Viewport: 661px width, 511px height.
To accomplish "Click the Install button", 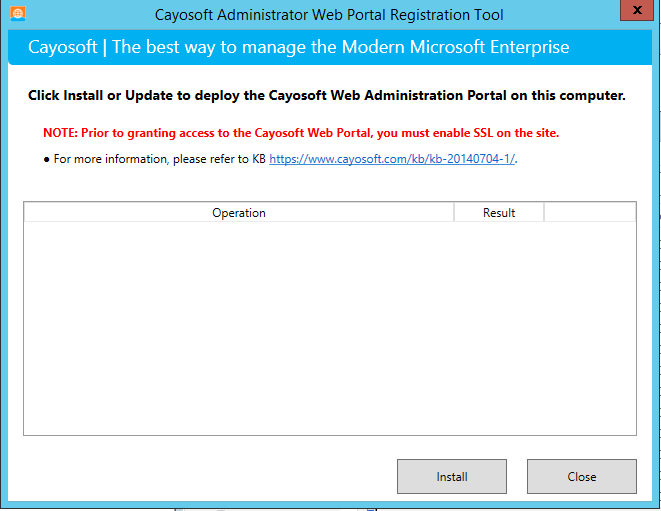I will tap(452, 476).
